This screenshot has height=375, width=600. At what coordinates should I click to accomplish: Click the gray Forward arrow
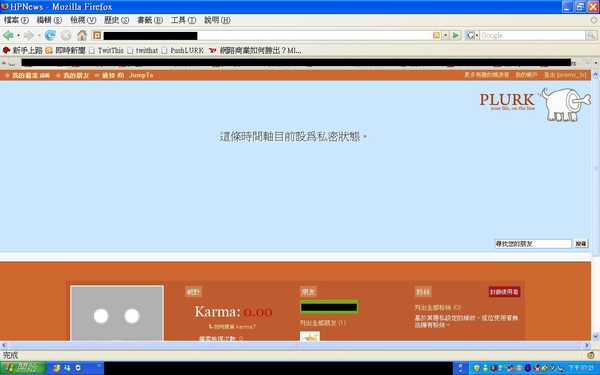coord(29,36)
